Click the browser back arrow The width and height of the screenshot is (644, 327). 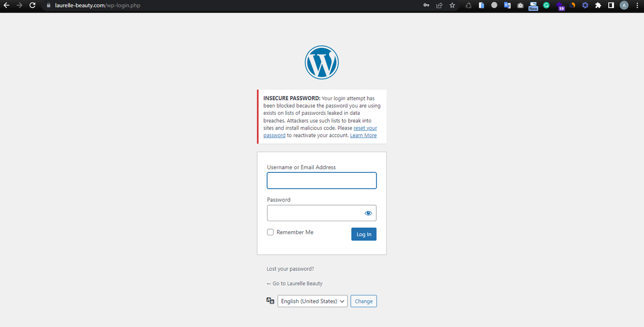(x=7, y=5)
